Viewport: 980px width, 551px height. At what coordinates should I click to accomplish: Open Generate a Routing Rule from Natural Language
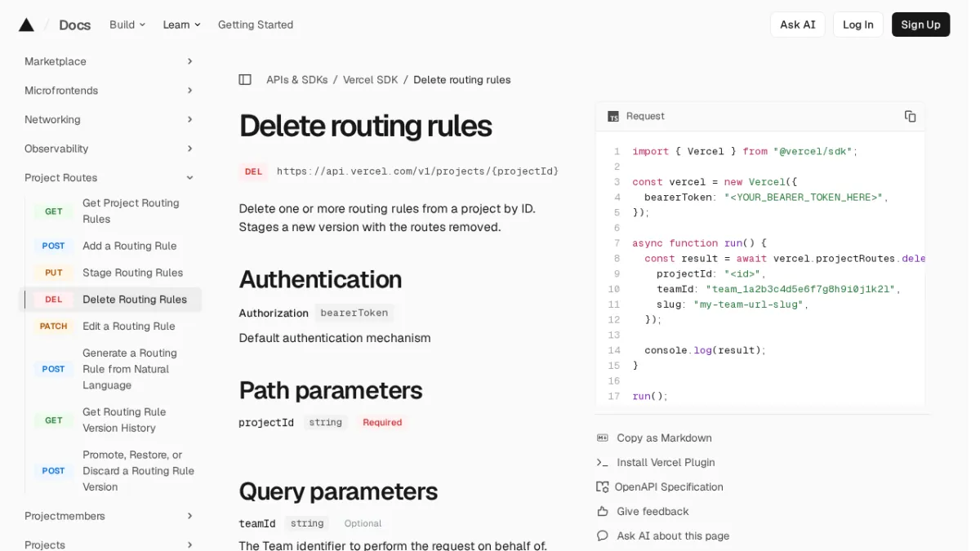click(x=114, y=369)
